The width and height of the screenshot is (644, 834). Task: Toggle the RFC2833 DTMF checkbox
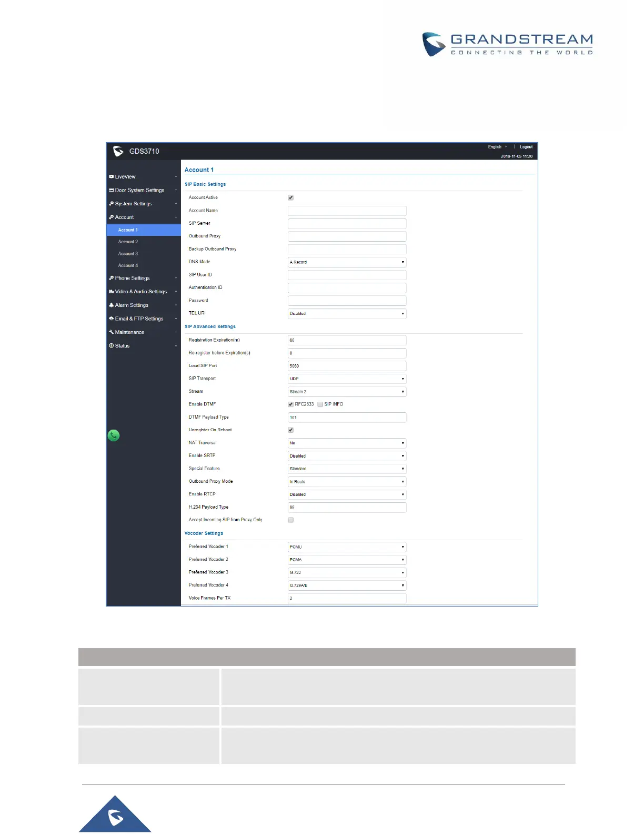click(290, 404)
